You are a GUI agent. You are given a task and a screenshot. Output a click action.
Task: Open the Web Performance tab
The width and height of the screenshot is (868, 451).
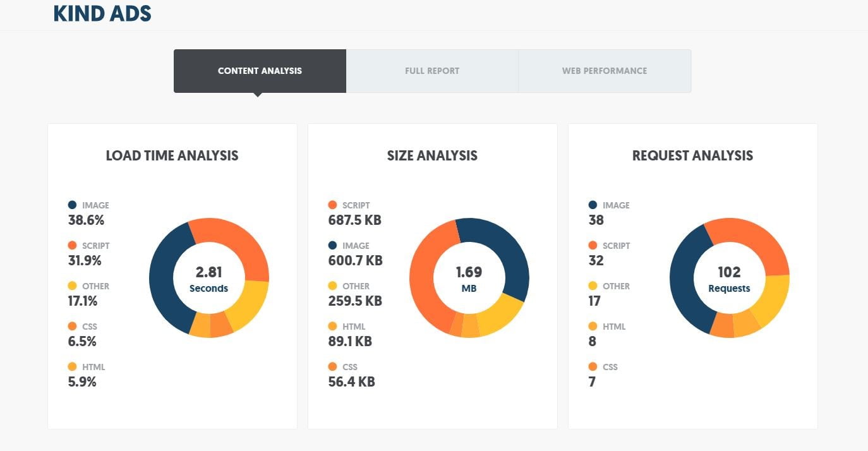pos(604,71)
